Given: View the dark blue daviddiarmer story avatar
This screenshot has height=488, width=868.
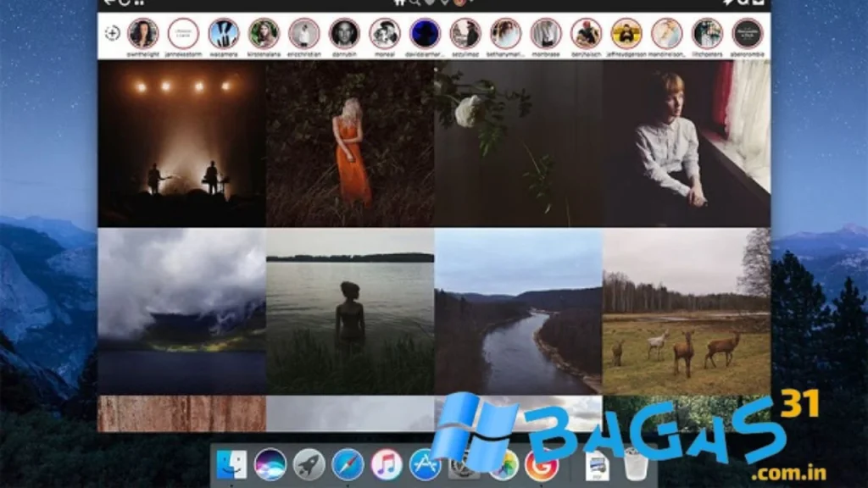Looking at the screenshot, I should coord(426,33).
